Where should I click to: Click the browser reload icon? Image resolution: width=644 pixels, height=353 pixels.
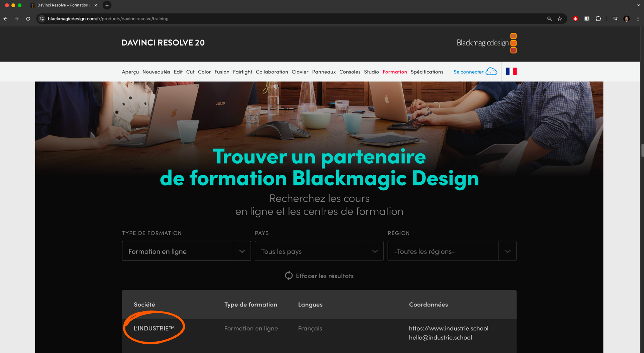(28, 19)
